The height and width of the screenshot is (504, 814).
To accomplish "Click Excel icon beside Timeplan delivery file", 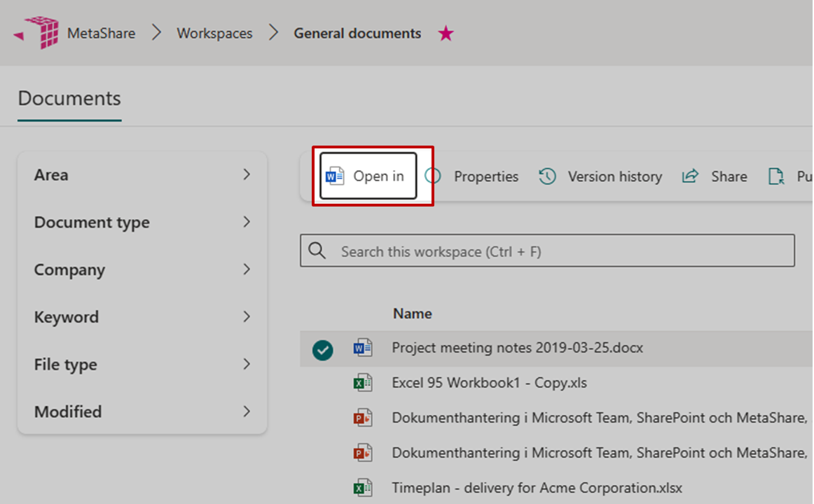I will 362,488.
